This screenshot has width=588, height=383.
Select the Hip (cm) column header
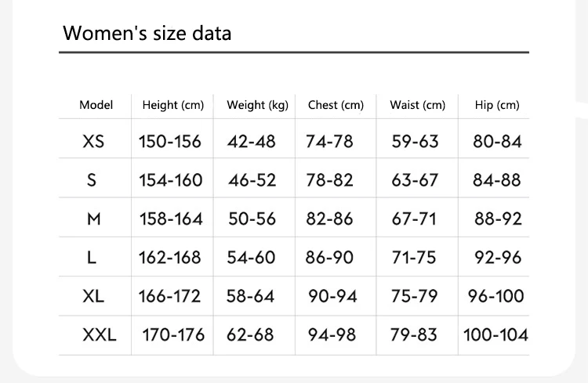point(497,105)
